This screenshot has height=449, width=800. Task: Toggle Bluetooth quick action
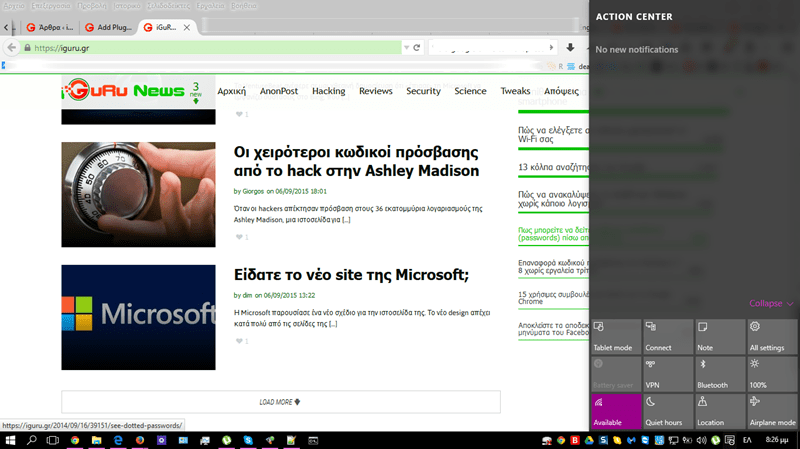720,374
